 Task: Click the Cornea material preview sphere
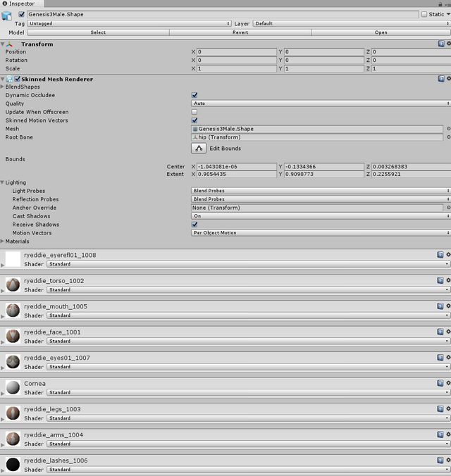(x=13, y=388)
